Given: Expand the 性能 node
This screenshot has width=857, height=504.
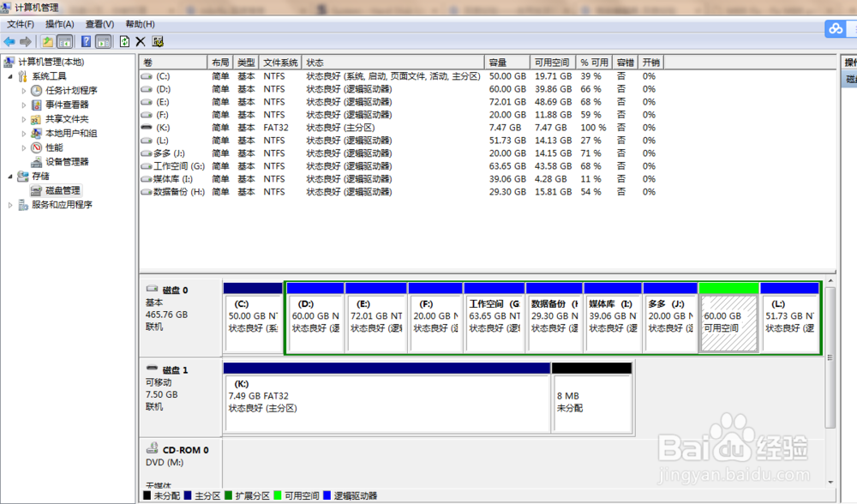Looking at the screenshot, I should pyautogui.click(x=23, y=147).
